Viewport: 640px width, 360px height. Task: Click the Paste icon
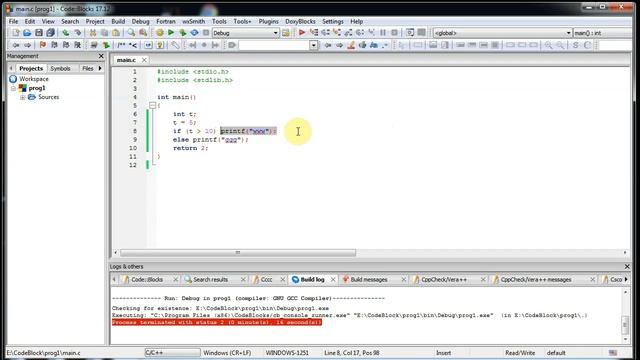coord(116,33)
